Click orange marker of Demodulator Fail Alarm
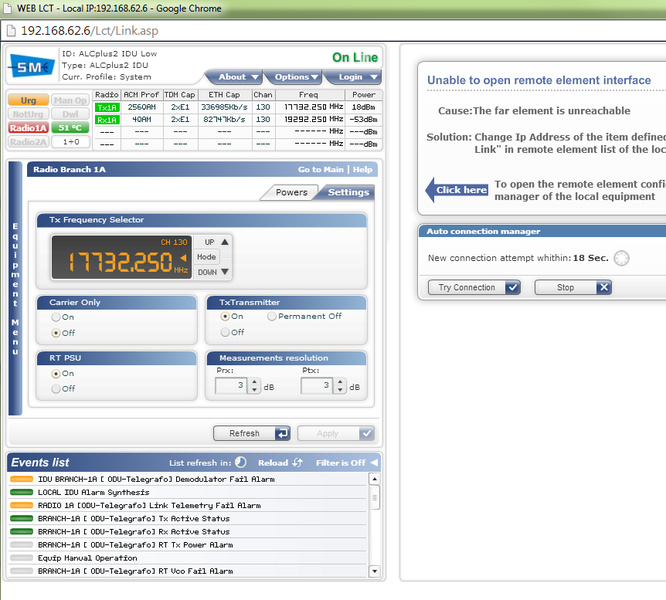This screenshot has height=600, width=666. coord(22,479)
